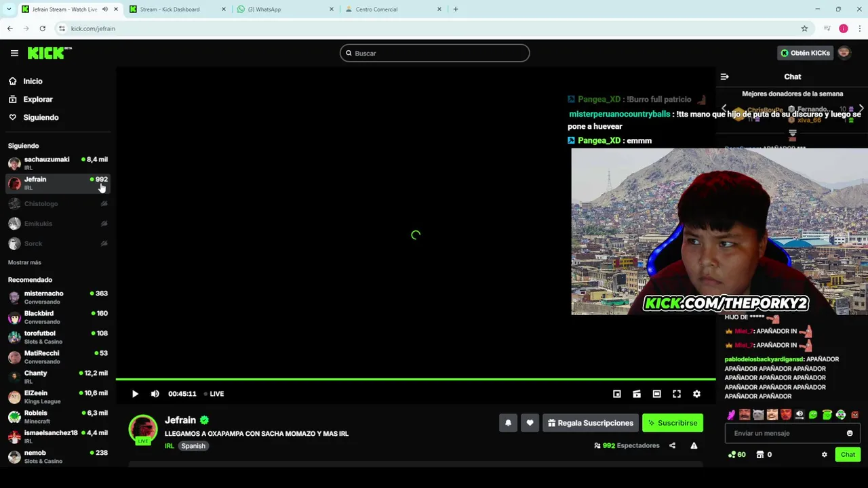The image size is (868, 488).
Task: Click Obtén KICKs button
Action: [x=805, y=53]
